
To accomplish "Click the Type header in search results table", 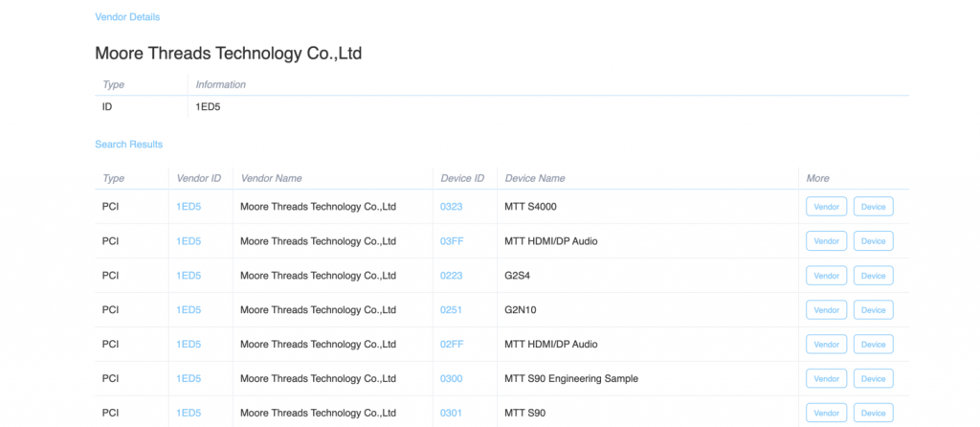I will [113, 178].
